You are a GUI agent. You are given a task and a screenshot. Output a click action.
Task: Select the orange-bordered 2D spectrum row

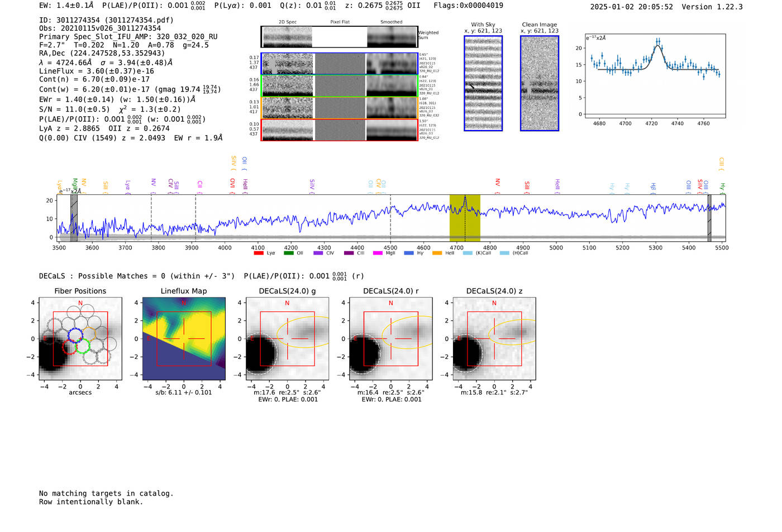pyautogui.click(x=340, y=108)
